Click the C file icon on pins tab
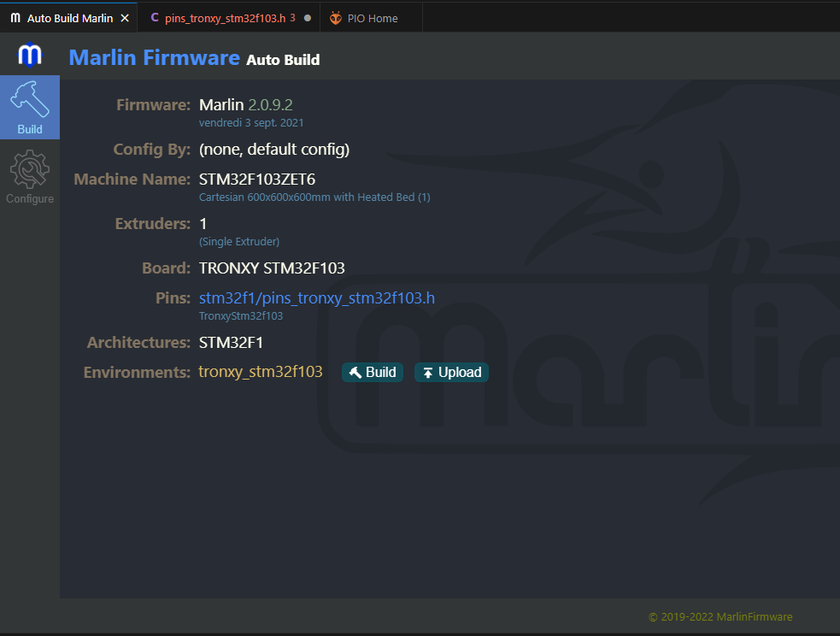This screenshot has height=636, width=840. [x=155, y=18]
